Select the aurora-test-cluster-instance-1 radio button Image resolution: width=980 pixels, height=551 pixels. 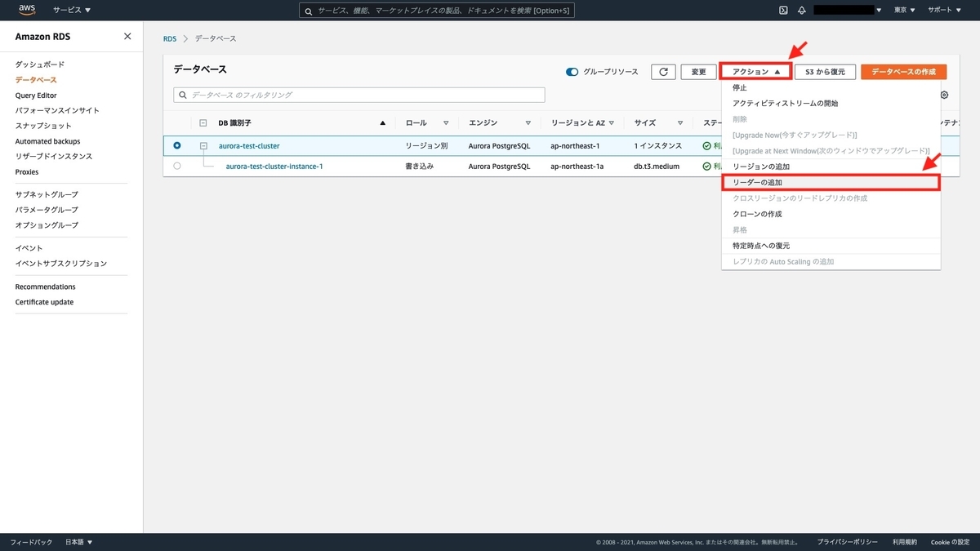(x=177, y=166)
